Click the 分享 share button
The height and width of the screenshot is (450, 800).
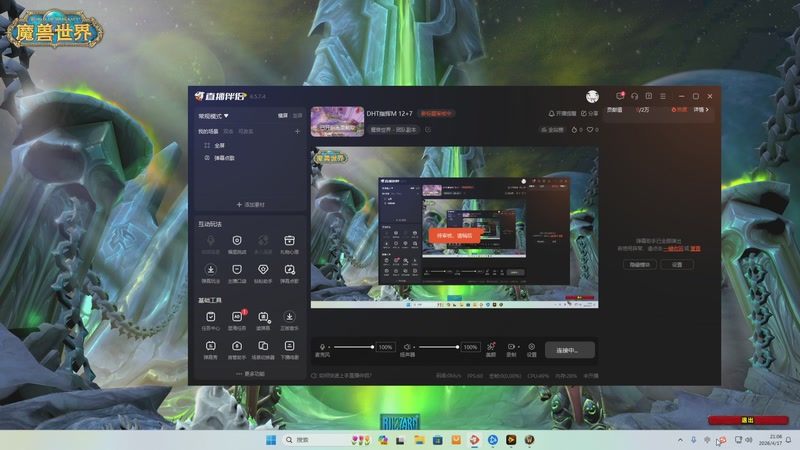(x=590, y=113)
